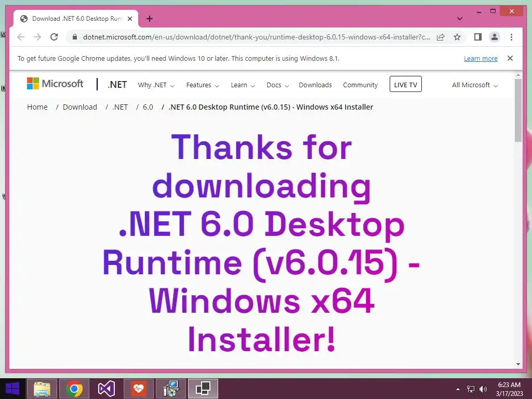The width and height of the screenshot is (532, 399).
Task: Open the Chrome side panel
Action: coord(478,37)
